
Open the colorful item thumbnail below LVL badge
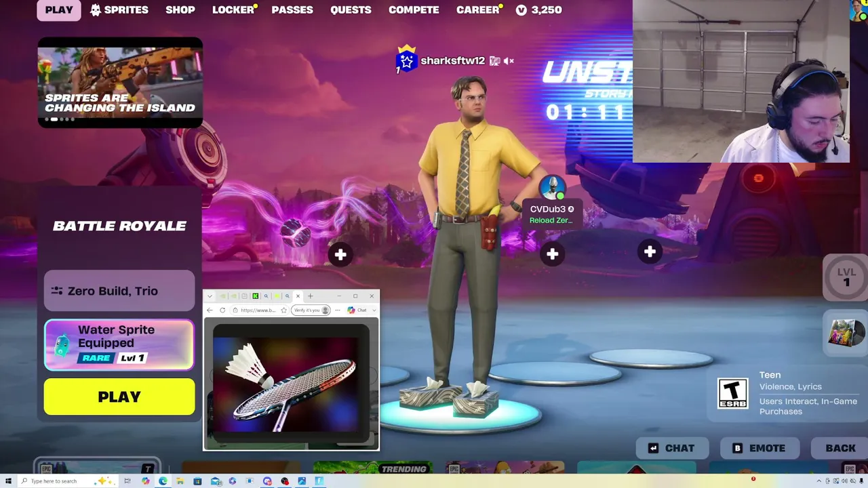(846, 333)
